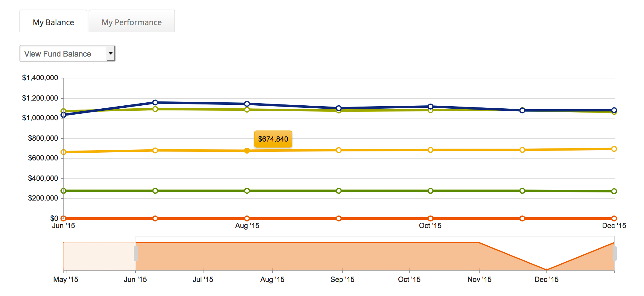Click the $674,840 tooltip label
Screen dimensions: 644x296
tap(273, 139)
